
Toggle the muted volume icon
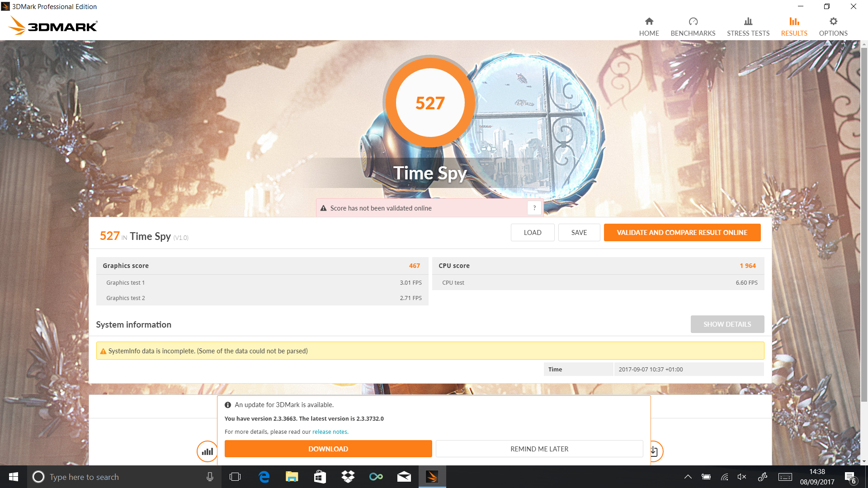(742, 477)
